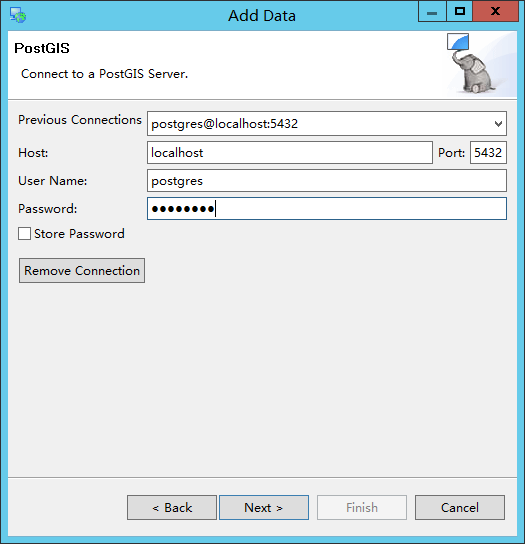Cancel the Add Data dialog
The image size is (525, 544).
tap(460, 507)
